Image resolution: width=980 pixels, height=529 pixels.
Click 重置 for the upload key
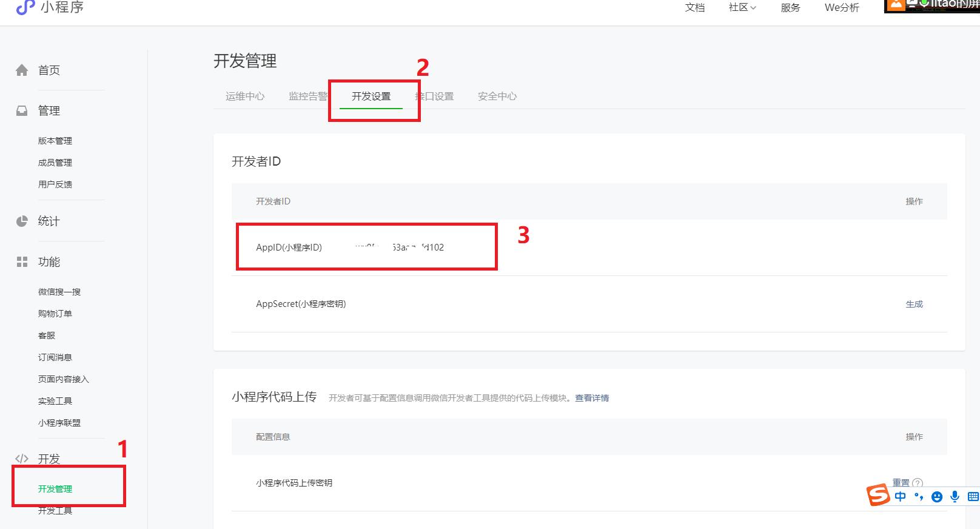pos(901,483)
